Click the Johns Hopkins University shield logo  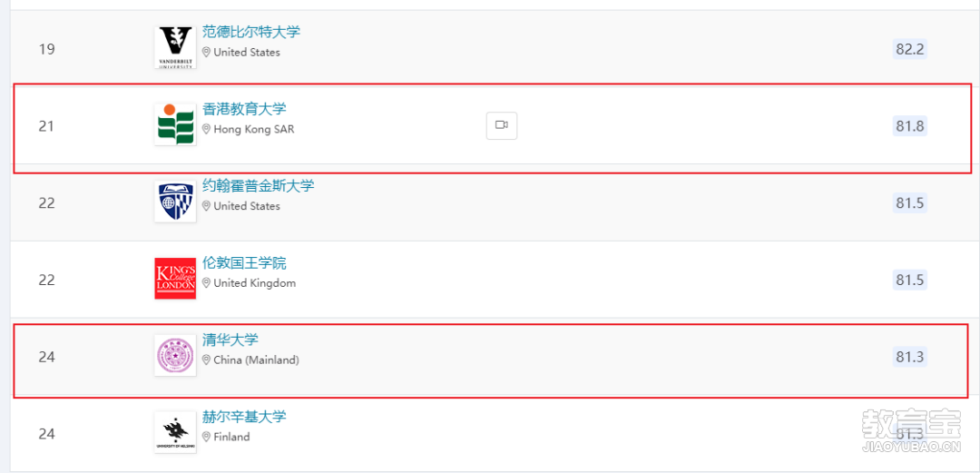pyautogui.click(x=175, y=202)
